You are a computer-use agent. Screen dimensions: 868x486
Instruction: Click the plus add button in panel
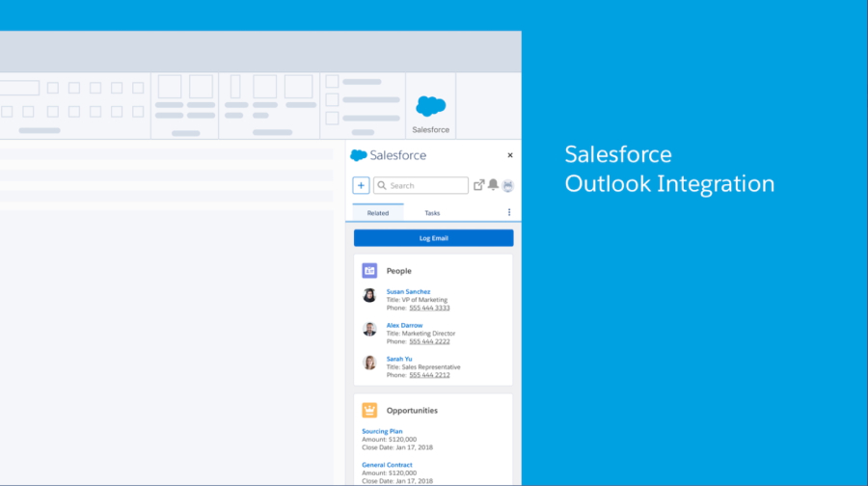pos(361,185)
